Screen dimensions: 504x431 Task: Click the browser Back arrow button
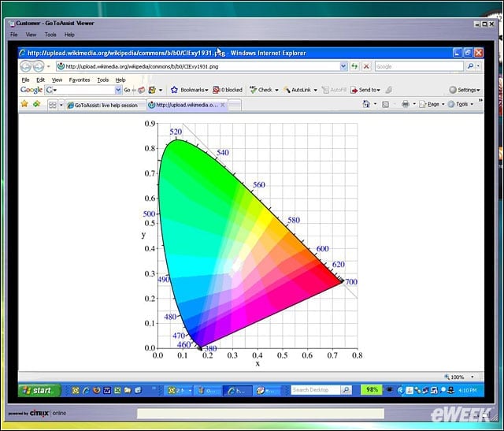tap(26, 66)
